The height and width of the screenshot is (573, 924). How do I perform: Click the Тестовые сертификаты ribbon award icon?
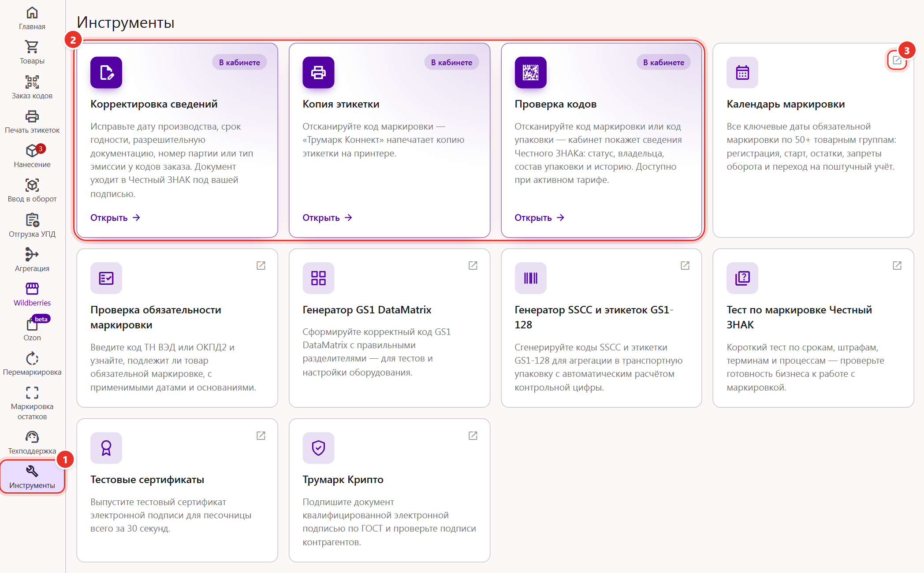pos(106,448)
